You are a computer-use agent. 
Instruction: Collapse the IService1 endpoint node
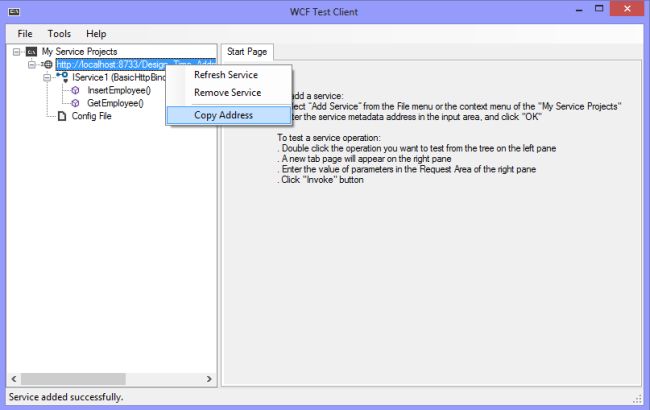click(47, 78)
